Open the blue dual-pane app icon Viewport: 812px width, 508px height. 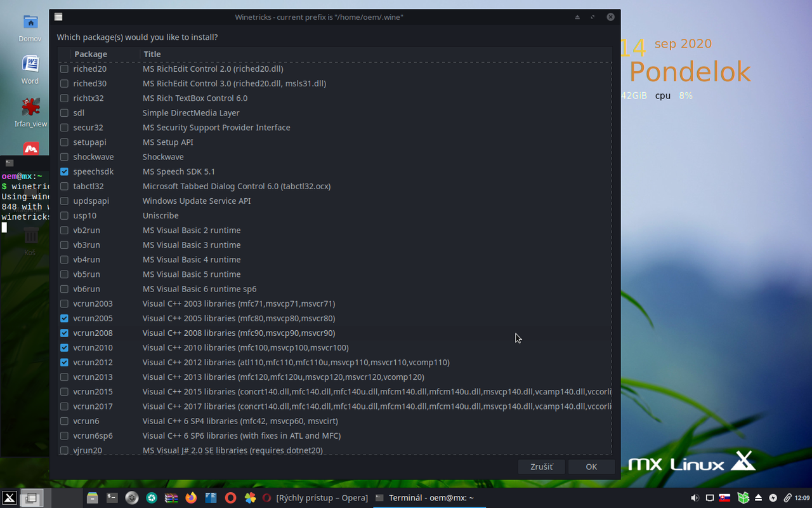coord(211,498)
